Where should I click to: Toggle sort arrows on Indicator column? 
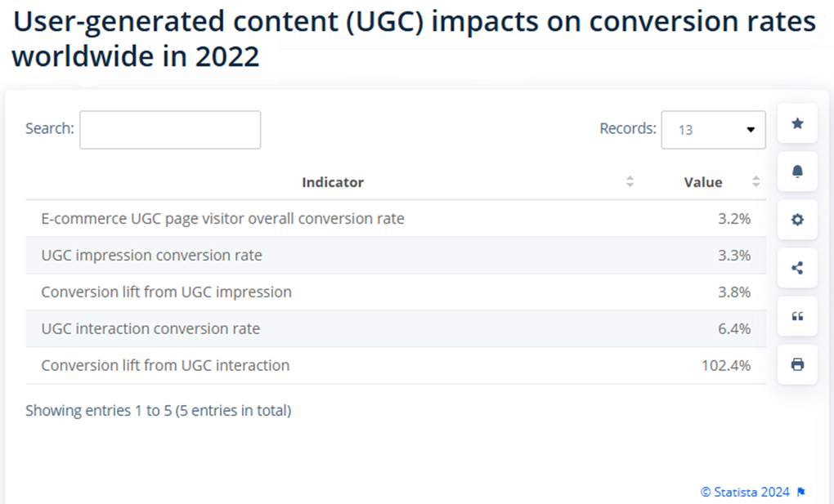(x=630, y=182)
